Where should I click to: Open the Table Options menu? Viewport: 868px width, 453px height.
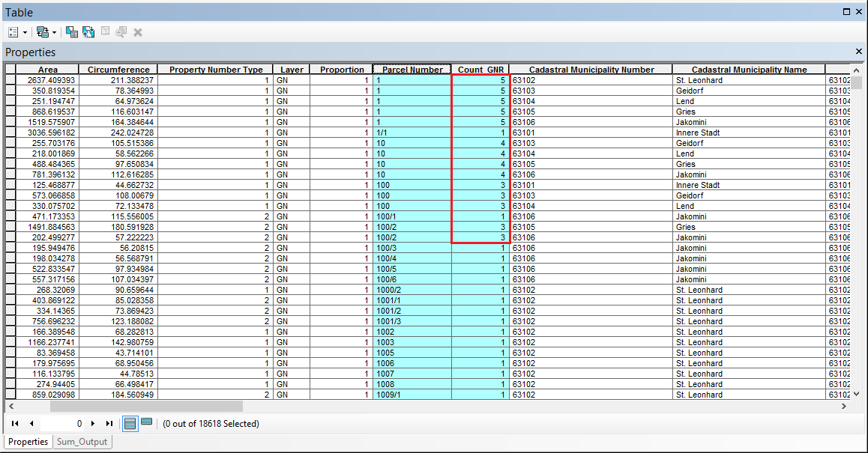point(13,32)
